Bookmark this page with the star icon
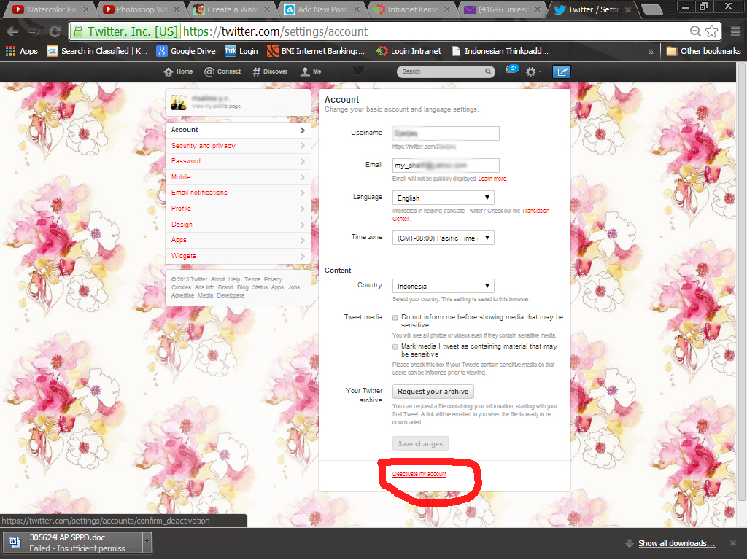The image size is (747, 560). tap(712, 31)
